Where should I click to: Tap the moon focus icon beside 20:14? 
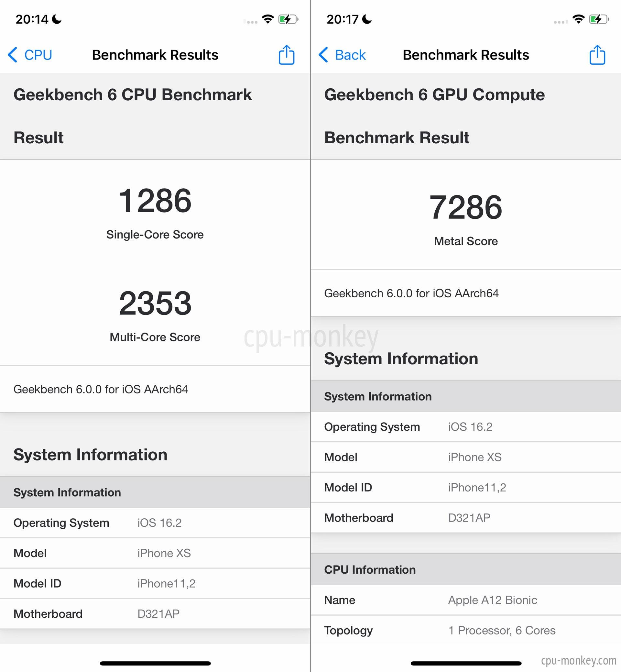[x=57, y=19]
